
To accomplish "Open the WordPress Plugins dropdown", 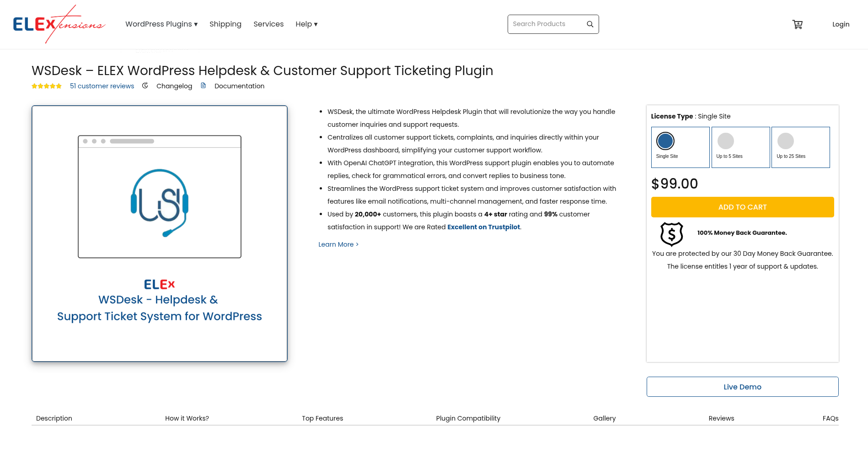I will tap(161, 24).
